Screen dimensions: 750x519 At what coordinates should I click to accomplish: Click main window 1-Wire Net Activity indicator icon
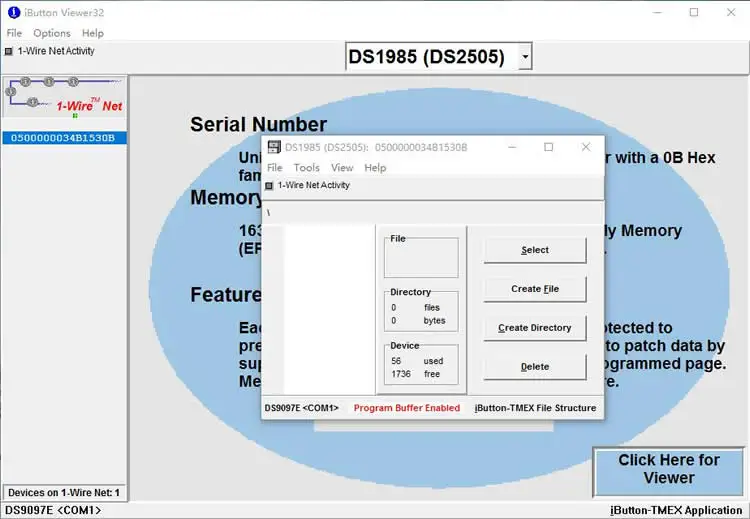point(9,51)
